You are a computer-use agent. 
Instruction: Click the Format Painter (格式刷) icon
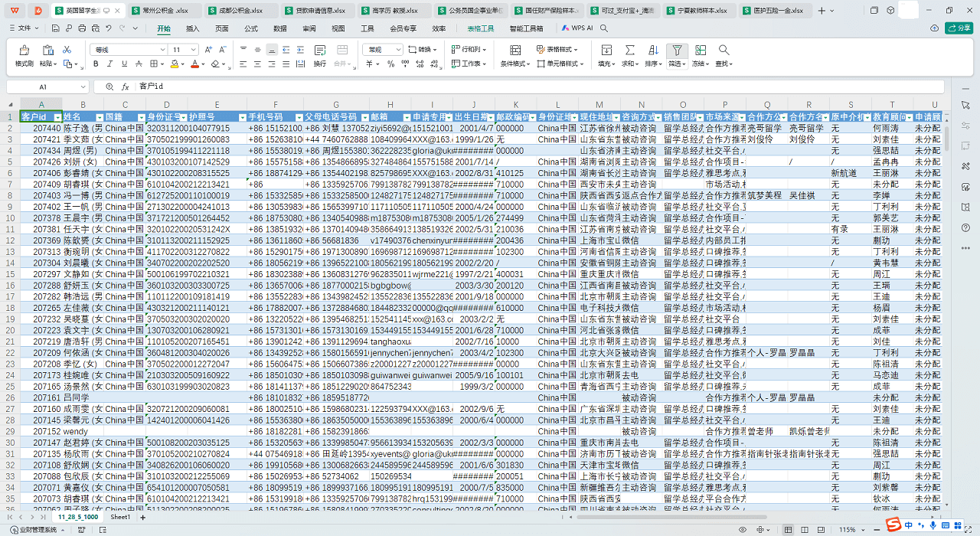[x=24, y=51]
